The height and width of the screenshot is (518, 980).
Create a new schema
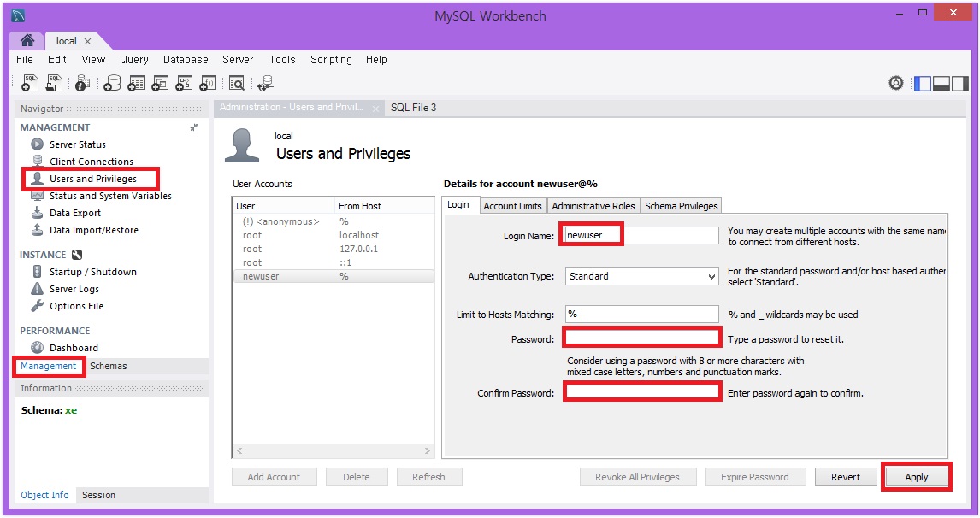(x=113, y=83)
